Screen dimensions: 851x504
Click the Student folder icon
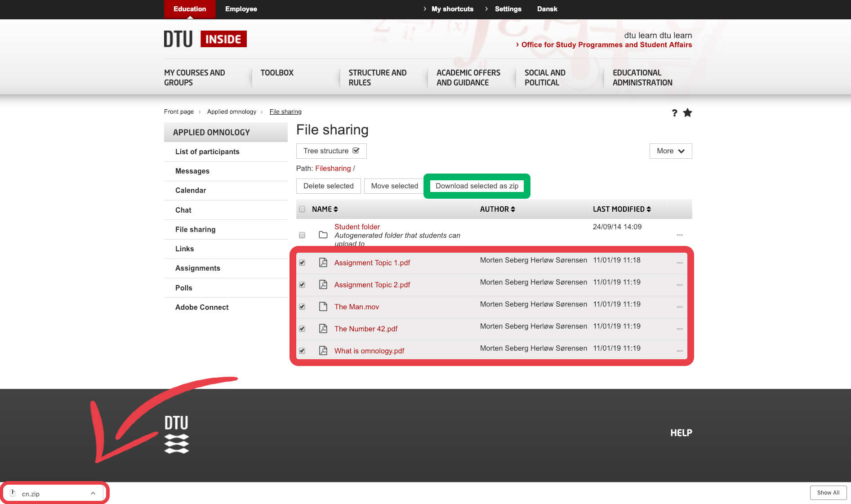tap(323, 235)
